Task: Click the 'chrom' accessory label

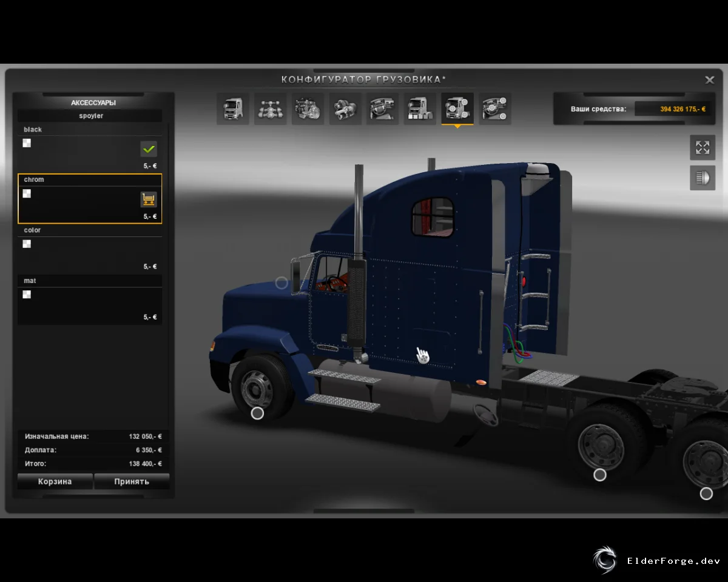Action: 34,180
